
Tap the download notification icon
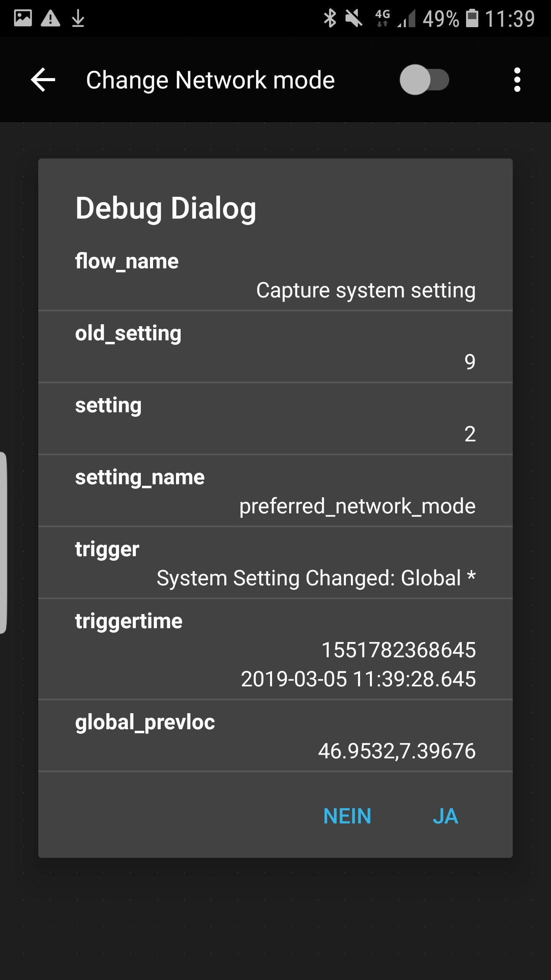(x=78, y=18)
